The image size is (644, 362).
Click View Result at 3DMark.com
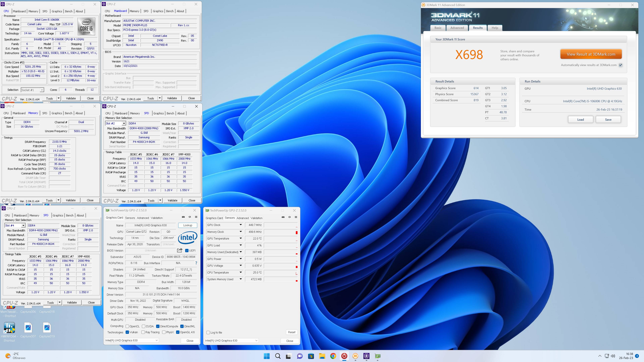[x=591, y=54]
